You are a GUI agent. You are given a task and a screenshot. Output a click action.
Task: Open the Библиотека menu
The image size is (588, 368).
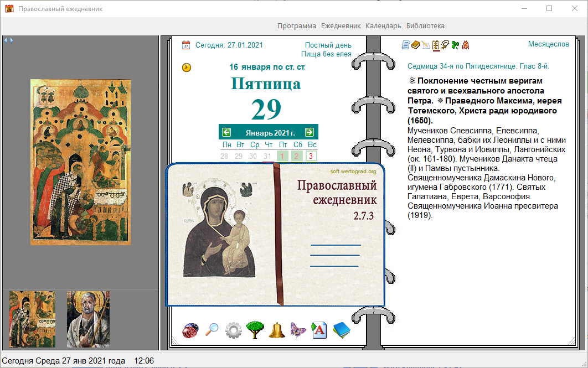click(425, 25)
